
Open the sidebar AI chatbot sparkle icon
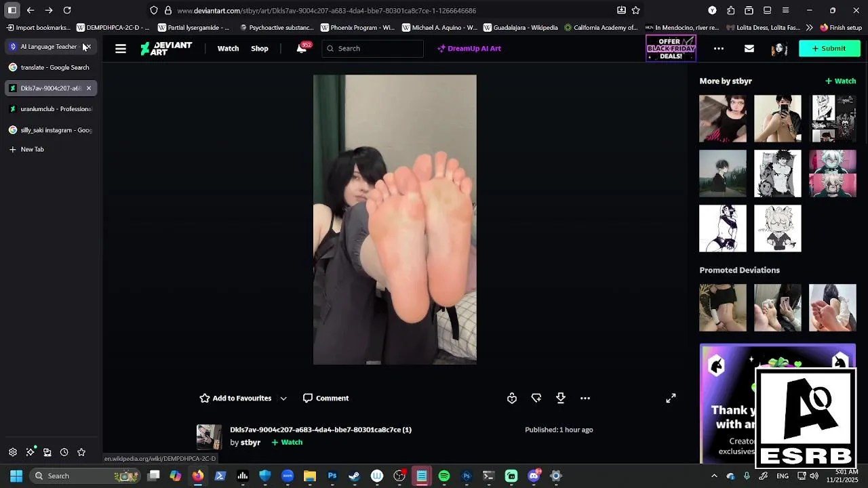tap(30, 452)
